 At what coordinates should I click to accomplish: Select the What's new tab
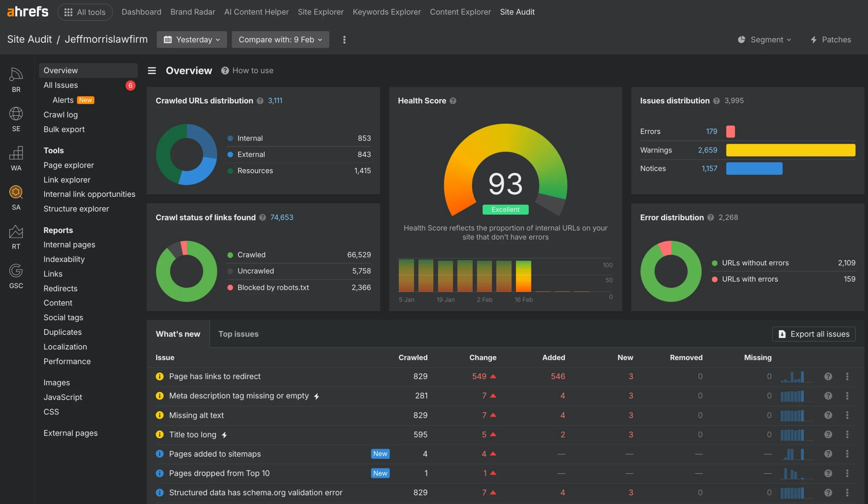point(178,334)
